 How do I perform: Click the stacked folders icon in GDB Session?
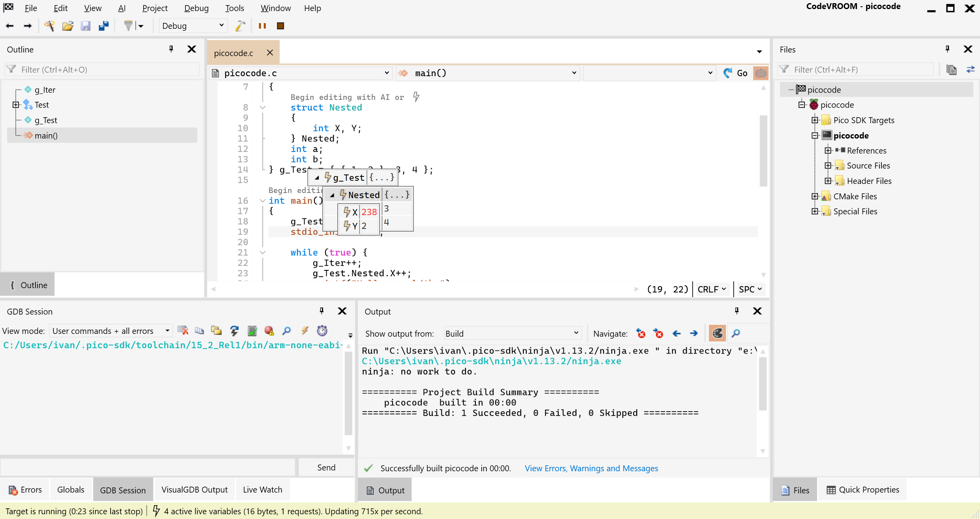point(217,331)
